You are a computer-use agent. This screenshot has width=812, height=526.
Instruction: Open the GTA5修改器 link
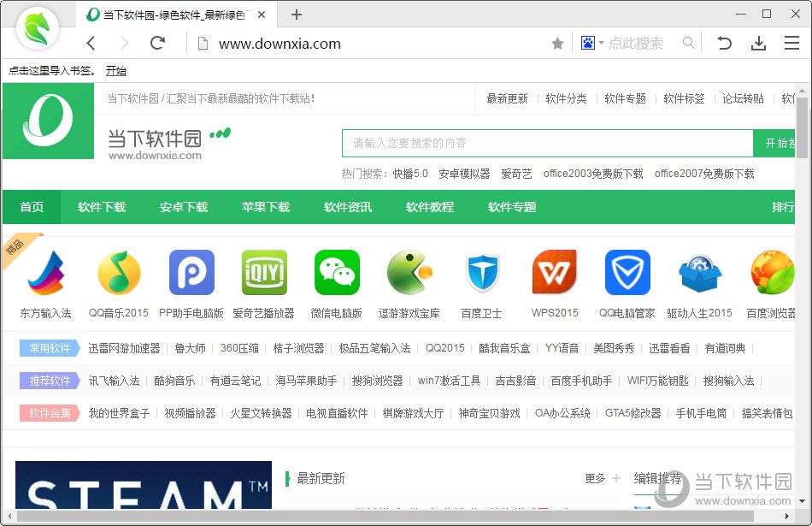click(x=633, y=413)
